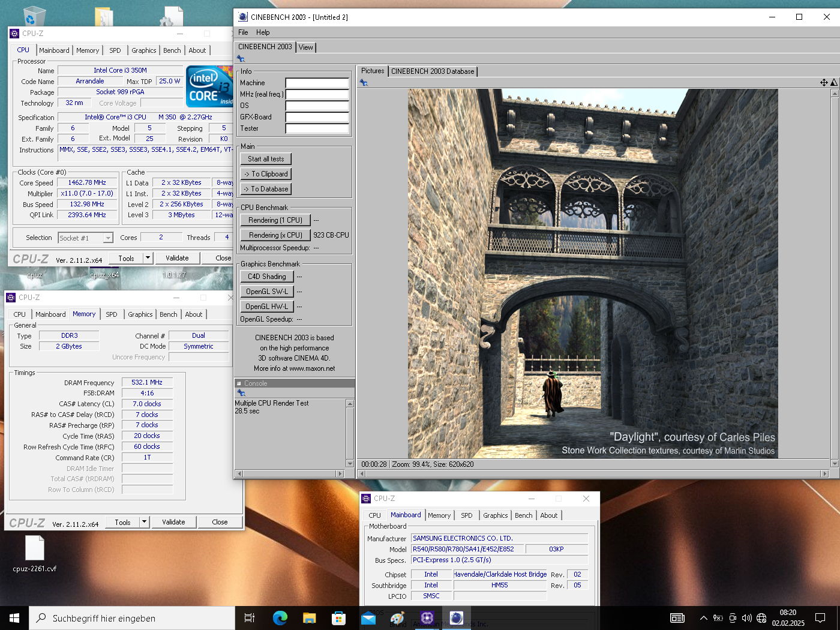The height and width of the screenshot is (630, 840).
Task: Click into the Machine info field
Action: [x=317, y=83]
